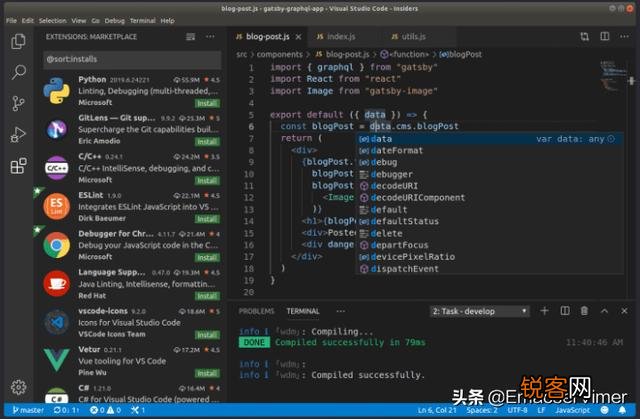The image size is (640, 419).
Task: Close the blog-post.js tab
Action: (298, 37)
